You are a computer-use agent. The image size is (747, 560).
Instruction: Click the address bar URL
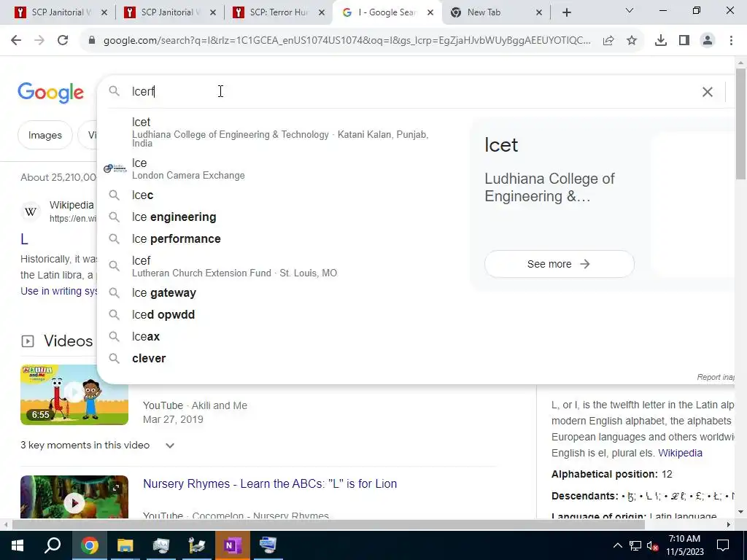pyautogui.click(x=347, y=41)
